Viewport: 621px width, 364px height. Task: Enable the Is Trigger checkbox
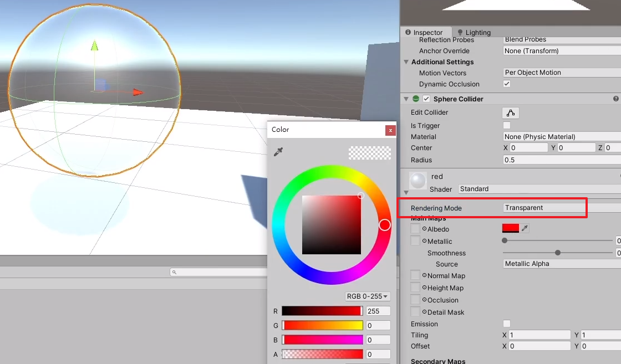coord(507,125)
